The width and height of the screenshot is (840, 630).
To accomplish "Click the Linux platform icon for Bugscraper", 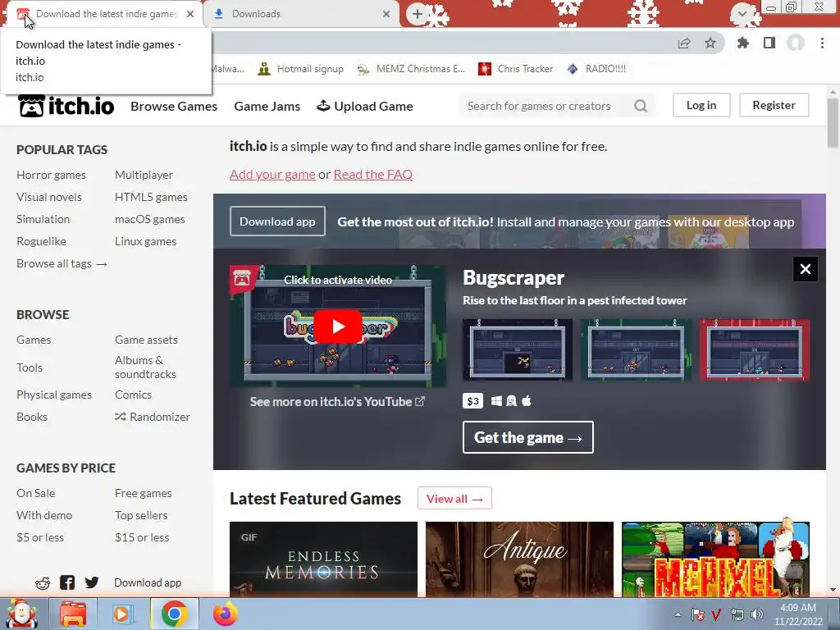I will (512, 400).
